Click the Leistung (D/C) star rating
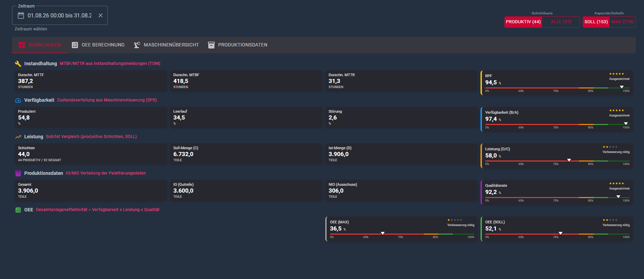Image resolution: width=644 pixels, height=279 pixels. click(610, 147)
